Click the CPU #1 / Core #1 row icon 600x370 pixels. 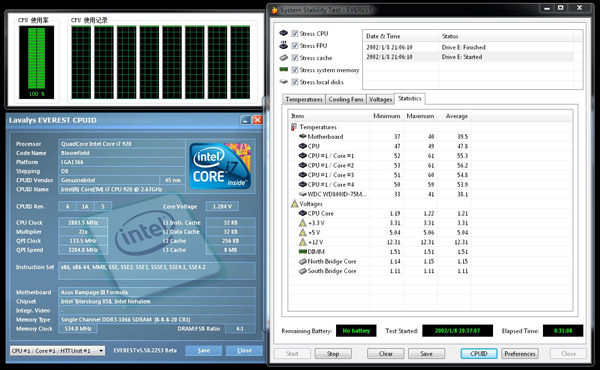point(302,155)
